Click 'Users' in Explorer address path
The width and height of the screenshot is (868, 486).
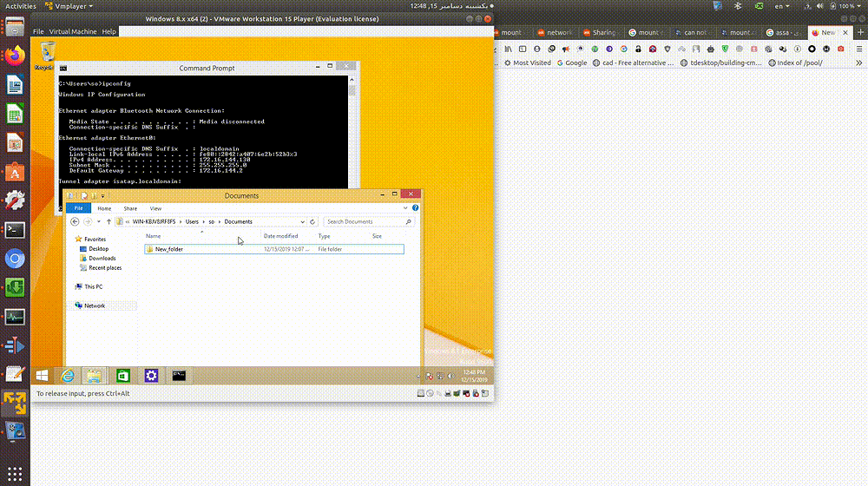click(x=192, y=221)
